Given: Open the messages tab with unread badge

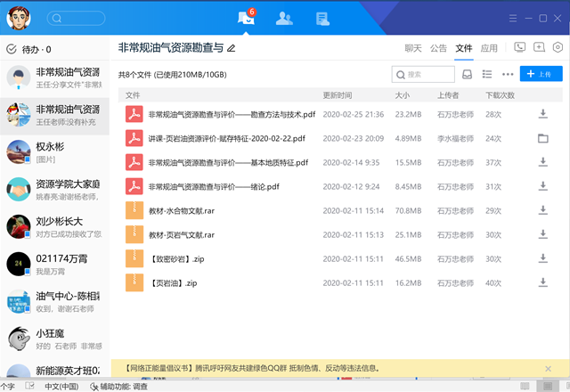Looking at the screenshot, I should point(246,18).
